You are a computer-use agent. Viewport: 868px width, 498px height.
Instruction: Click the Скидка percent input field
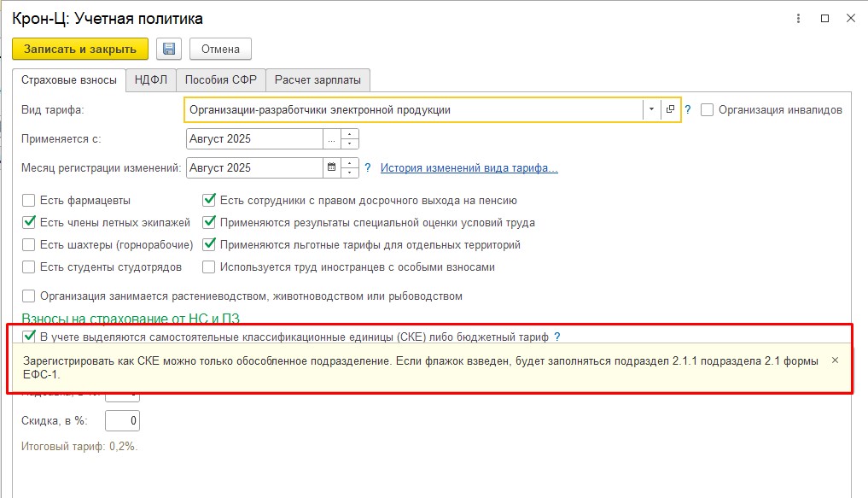[122, 421]
